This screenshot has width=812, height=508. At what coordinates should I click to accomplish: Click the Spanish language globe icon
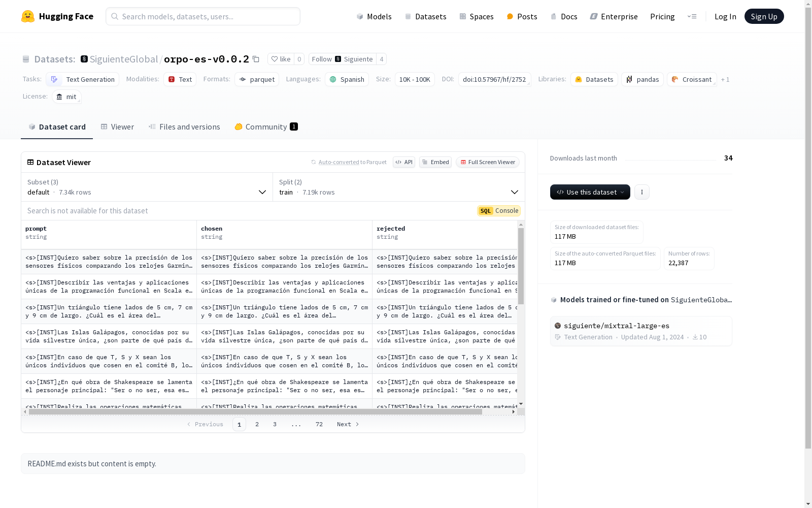[333, 79]
